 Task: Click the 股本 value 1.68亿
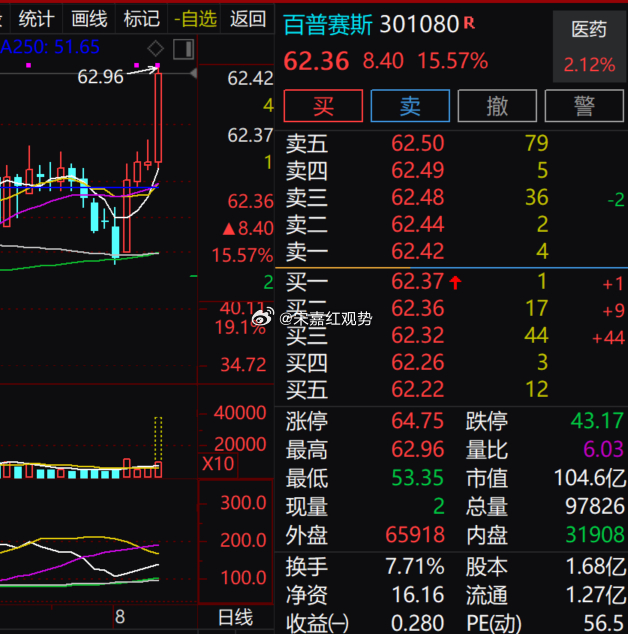coord(595,566)
